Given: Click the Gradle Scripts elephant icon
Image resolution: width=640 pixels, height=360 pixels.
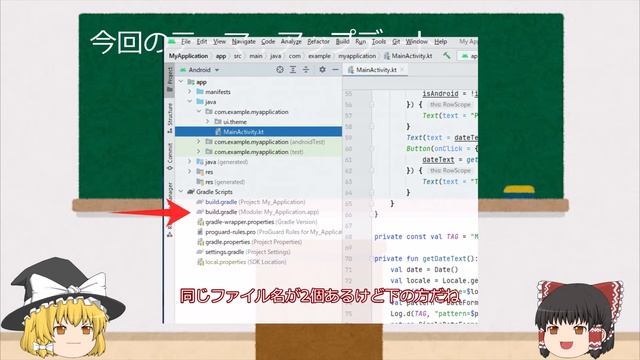Looking at the screenshot, I should pos(191,192).
